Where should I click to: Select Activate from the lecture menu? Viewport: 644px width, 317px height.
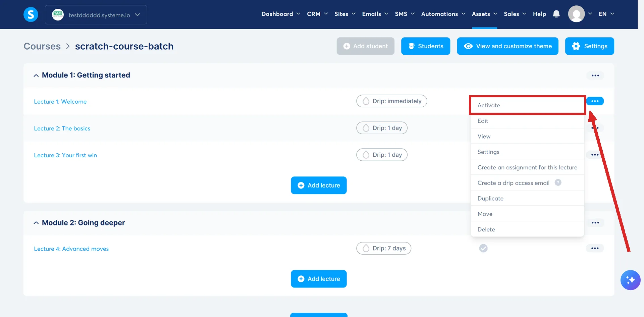527,105
